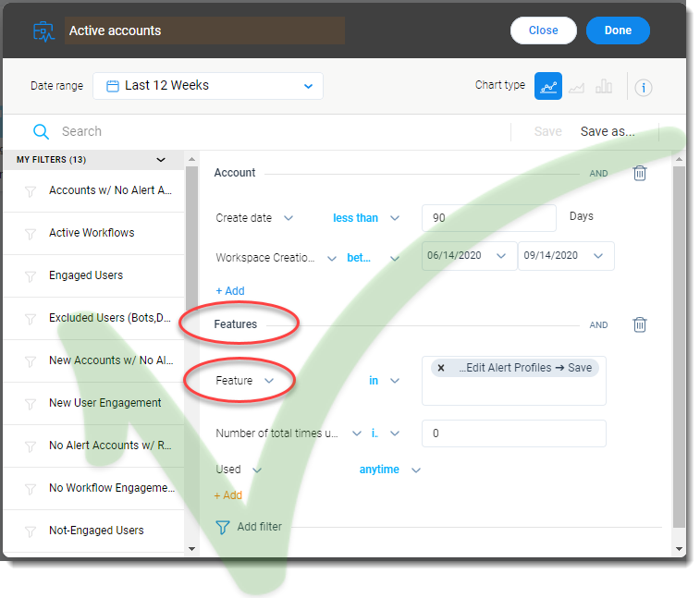The image size is (700, 598).
Task: Select No Alert Accounts w/ R... filter
Action: (x=93, y=445)
